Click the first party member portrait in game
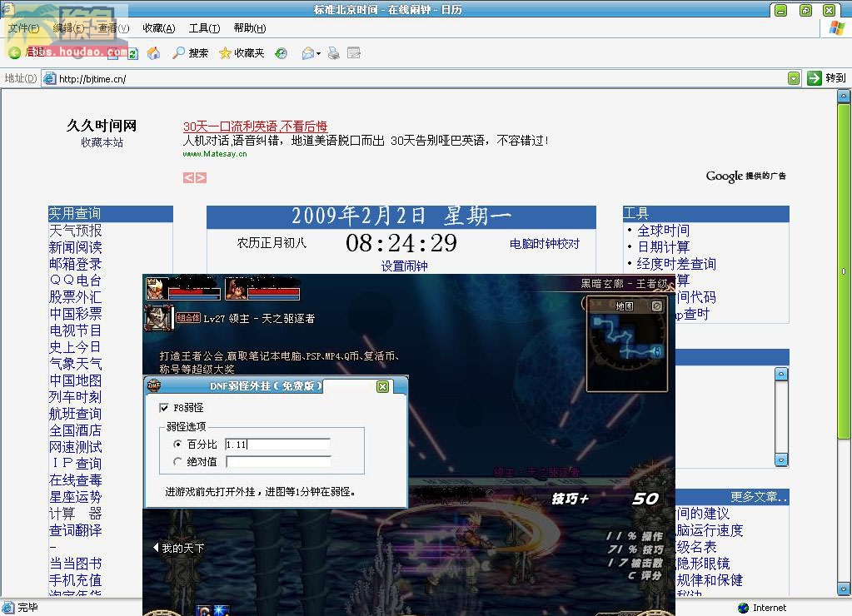This screenshot has width=852, height=616. [x=157, y=289]
